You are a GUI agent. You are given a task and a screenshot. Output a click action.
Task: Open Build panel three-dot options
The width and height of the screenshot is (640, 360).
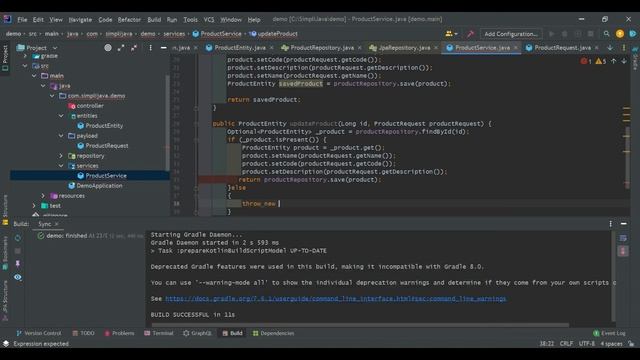tap(611, 224)
